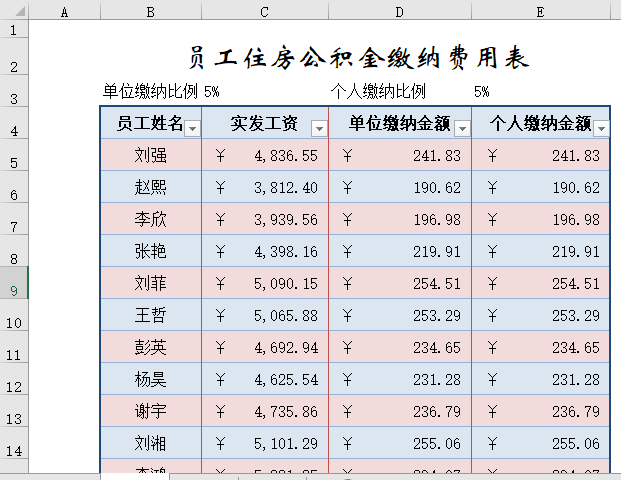Select 王哲's salary cell 5,065.88

(264, 317)
